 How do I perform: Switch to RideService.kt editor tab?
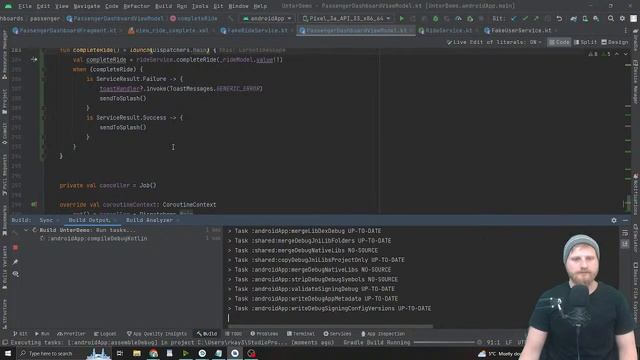tap(448, 31)
